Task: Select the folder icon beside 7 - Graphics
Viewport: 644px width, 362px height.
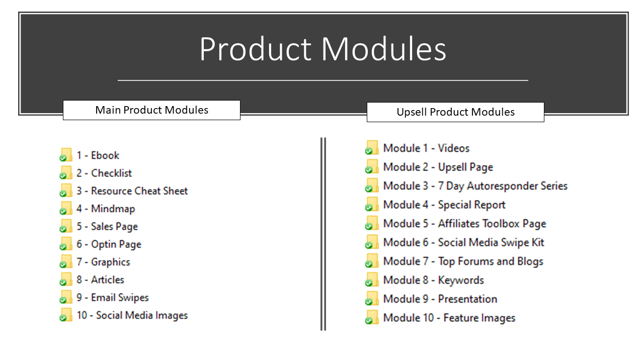Action: 66,261
